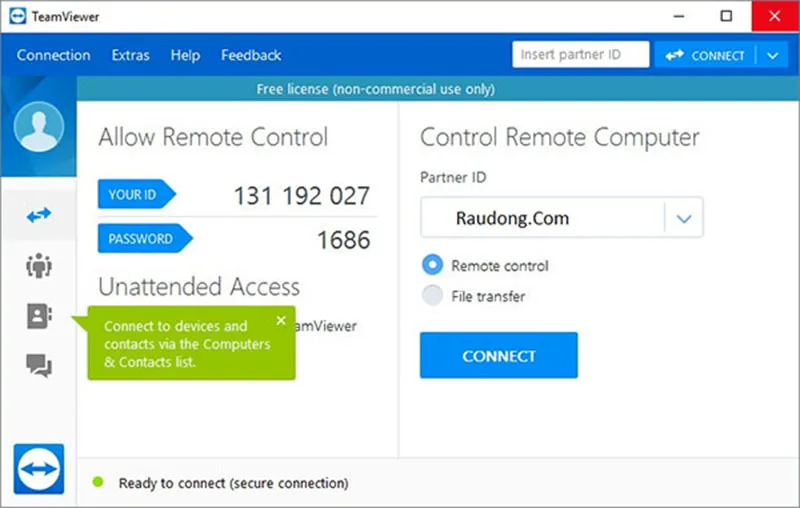This screenshot has height=508, width=800.
Task: Open the Chat sidebar icon
Action: coord(39,365)
